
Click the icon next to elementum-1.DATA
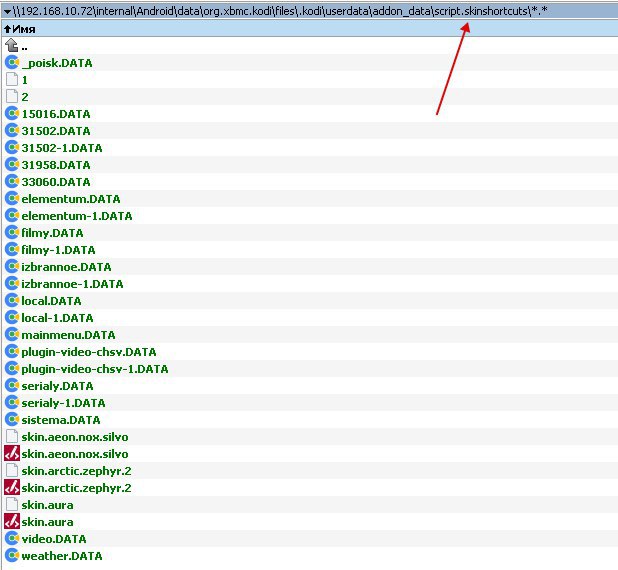tap(12, 215)
